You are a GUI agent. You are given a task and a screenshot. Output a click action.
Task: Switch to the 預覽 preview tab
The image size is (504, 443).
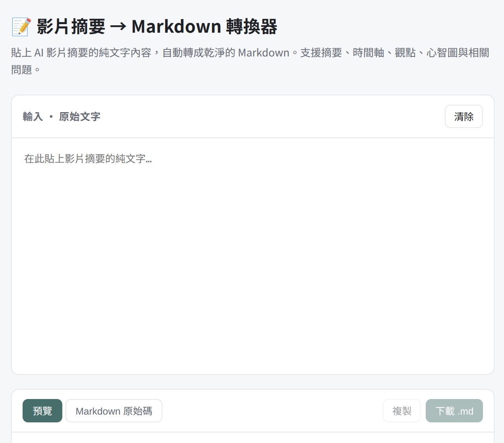(x=42, y=411)
